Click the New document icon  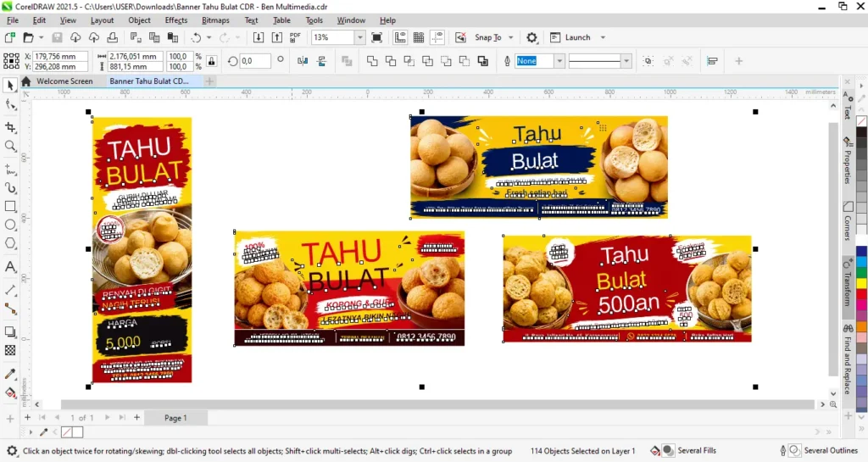coord(9,37)
